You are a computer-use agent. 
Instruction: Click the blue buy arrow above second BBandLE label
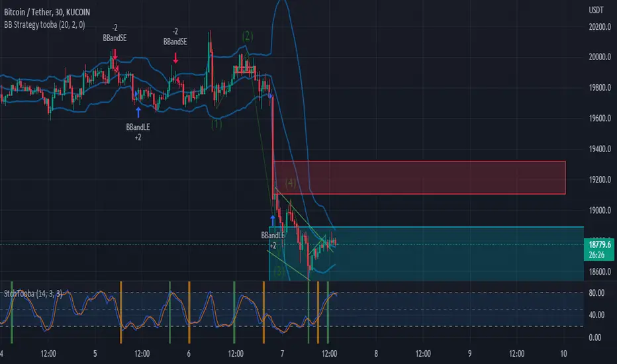pyautogui.click(x=273, y=220)
